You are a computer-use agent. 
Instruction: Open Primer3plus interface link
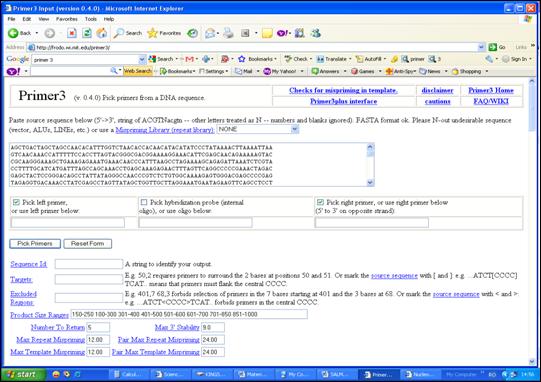343,101
